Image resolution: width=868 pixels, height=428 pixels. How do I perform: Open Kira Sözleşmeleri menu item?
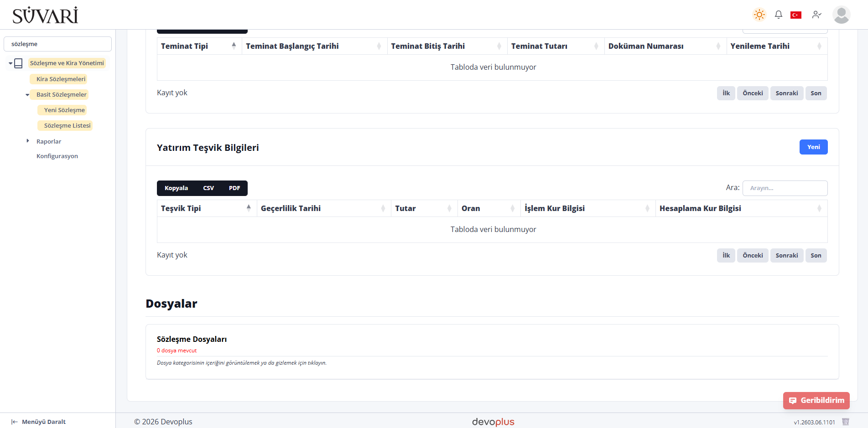tap(61, 79)
